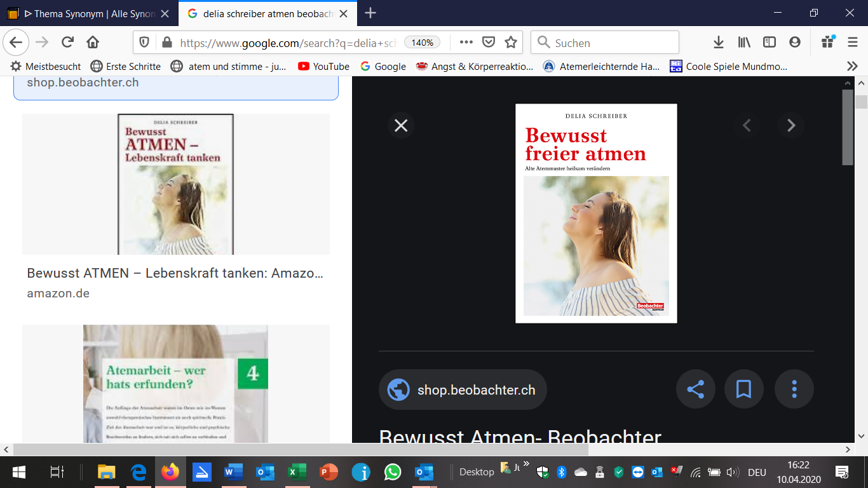Image resolution: width=868 pixels, height=488 pixels.
Task: Open the Downloads panel
Action: coord(719,43)
